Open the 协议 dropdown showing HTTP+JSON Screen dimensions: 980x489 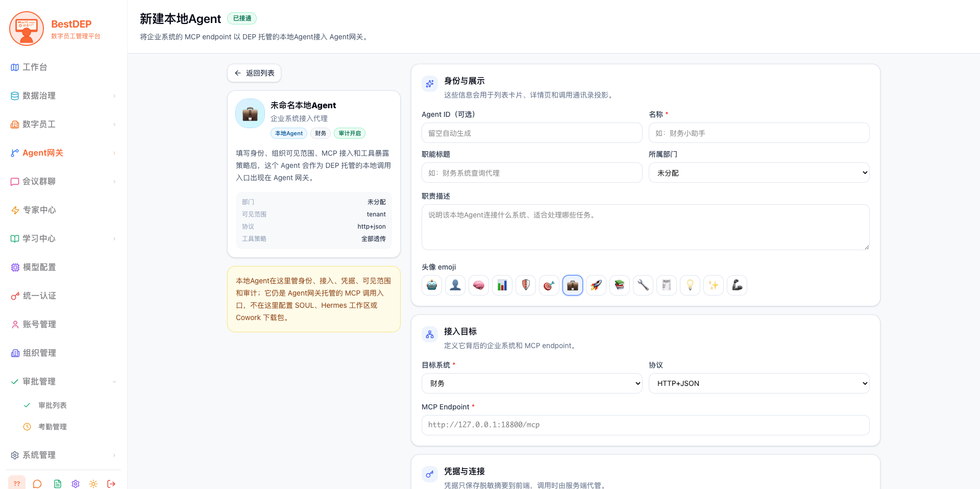759,383
